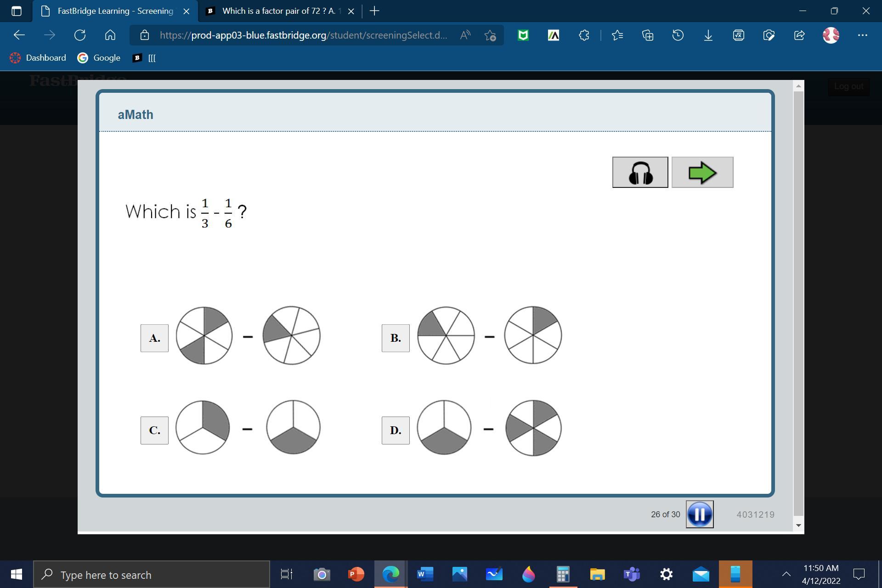Open the Favorites star list
The image size is (882, 588).
[617, 35]
